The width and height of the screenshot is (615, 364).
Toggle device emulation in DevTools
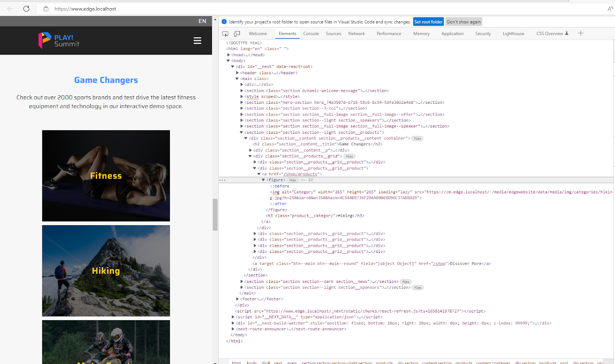[x=237, y=34]
